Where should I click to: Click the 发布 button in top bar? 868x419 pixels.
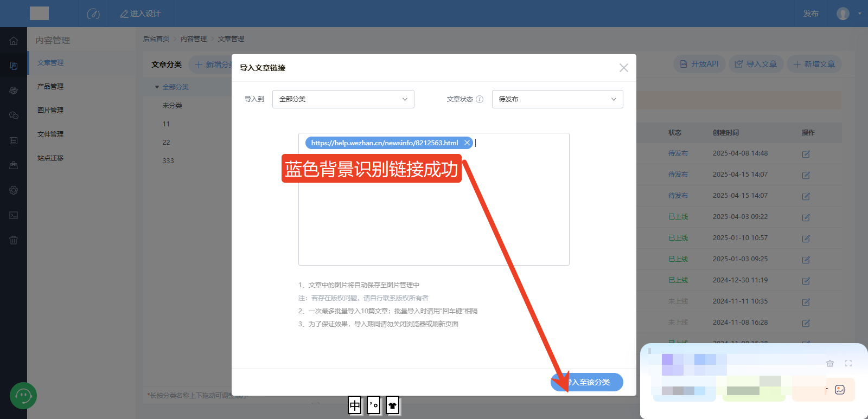coord(811,14)
